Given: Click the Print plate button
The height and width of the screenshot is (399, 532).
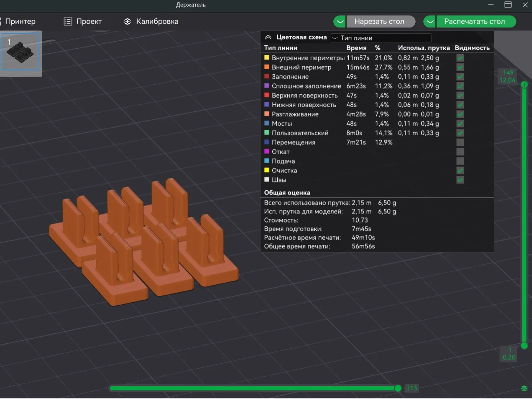Looking at the screenshot, I should click(475, 22).
